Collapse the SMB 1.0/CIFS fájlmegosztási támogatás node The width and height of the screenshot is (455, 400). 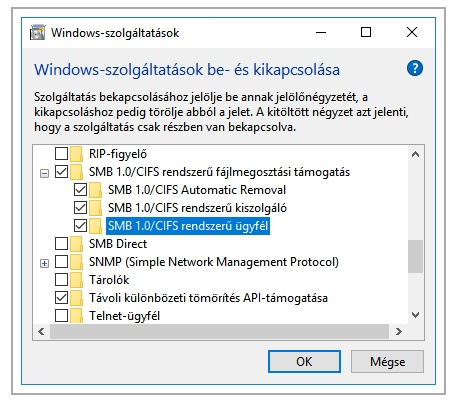[44, 173]
